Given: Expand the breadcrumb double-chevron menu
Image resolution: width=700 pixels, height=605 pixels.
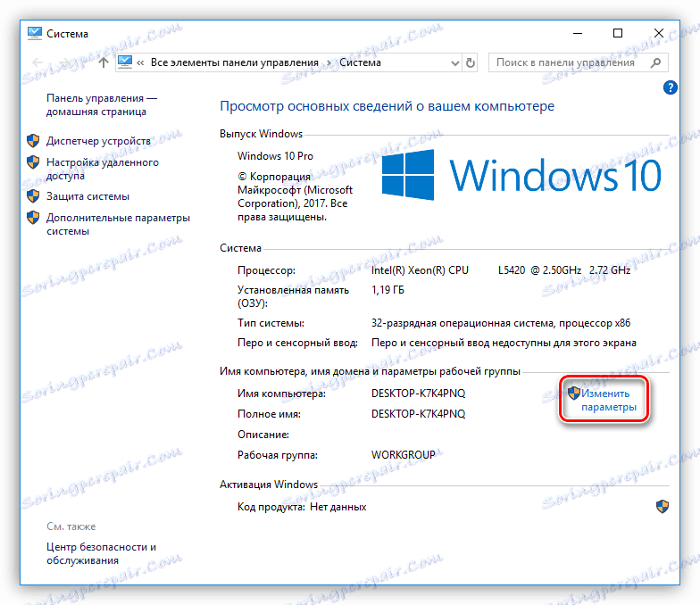Looking at the screenshot, I should coord(140,62).
